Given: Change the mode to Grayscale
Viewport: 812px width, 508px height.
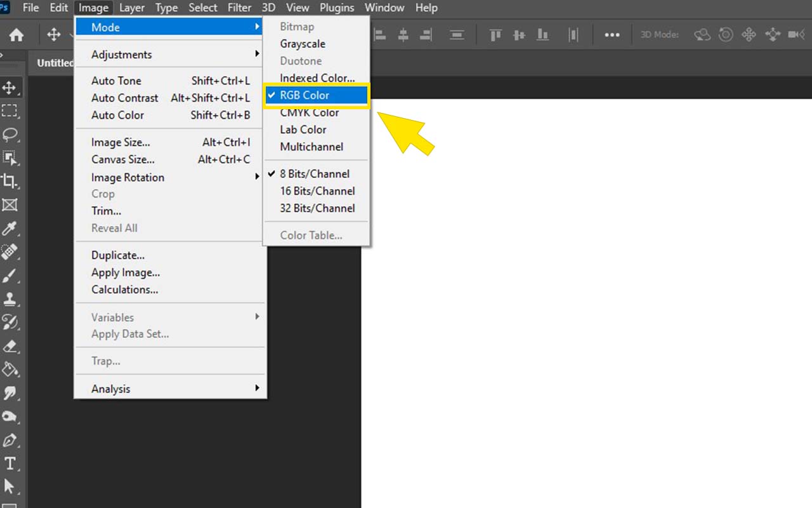Looking at the screenshot, I should [303, 44].
